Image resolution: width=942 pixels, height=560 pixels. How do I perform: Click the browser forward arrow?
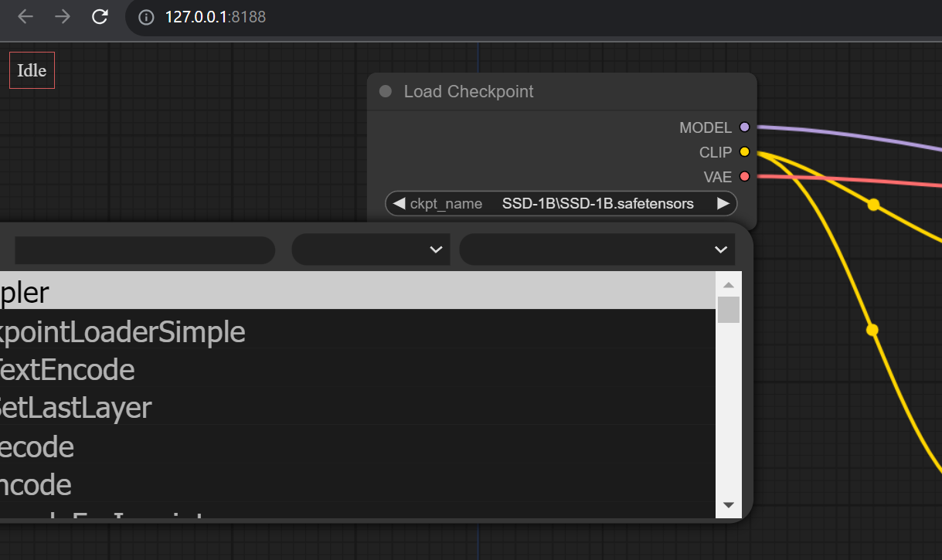click(62, 17)
